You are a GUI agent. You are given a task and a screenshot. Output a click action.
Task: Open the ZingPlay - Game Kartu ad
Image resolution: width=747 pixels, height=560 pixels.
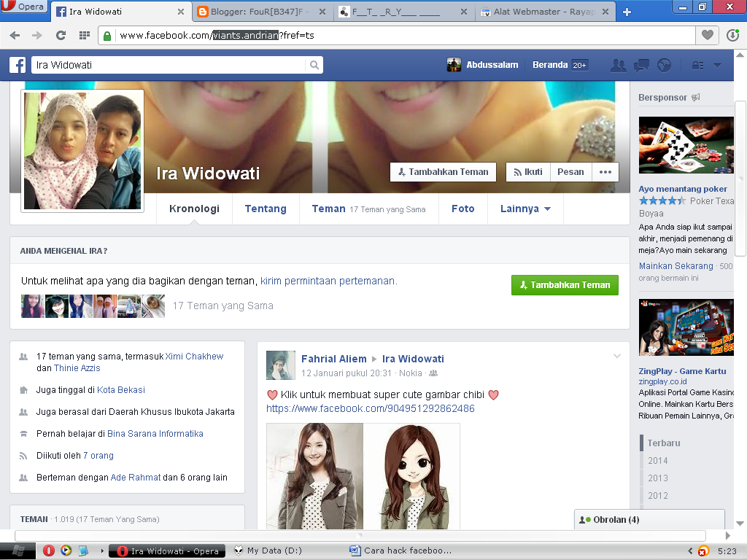[682, 371]
